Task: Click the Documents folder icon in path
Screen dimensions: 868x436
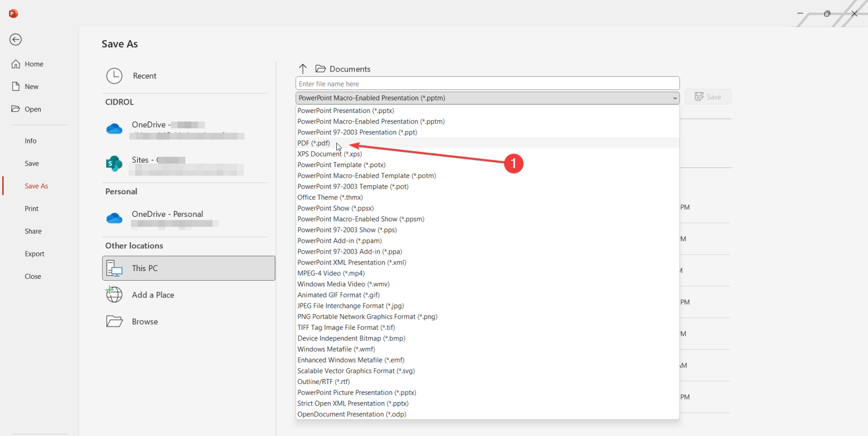Action: point(321,69)
